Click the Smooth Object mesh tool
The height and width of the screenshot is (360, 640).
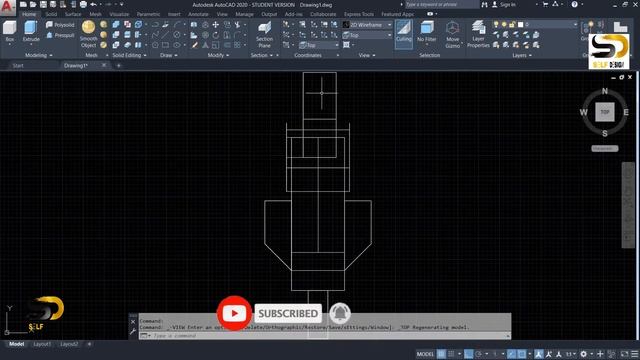click(x=89, y=34)
